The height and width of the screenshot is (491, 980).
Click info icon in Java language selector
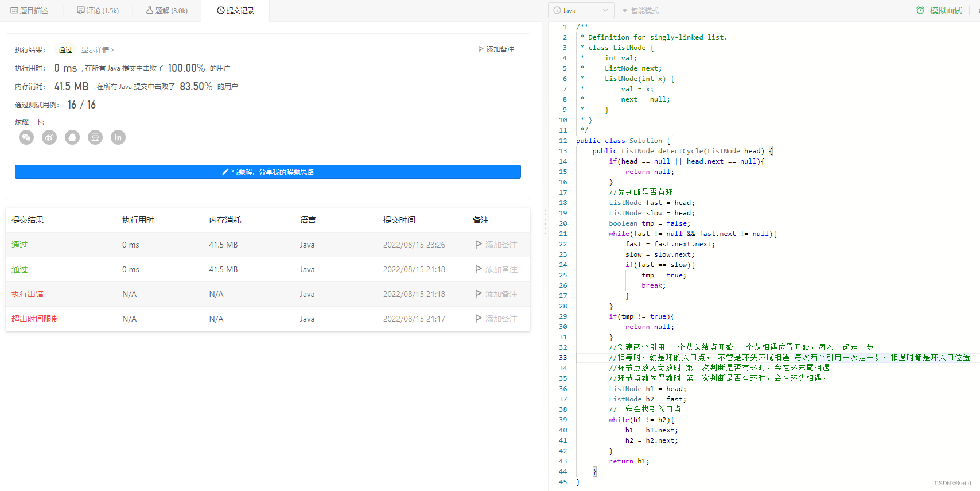click(x=557, y=10)
